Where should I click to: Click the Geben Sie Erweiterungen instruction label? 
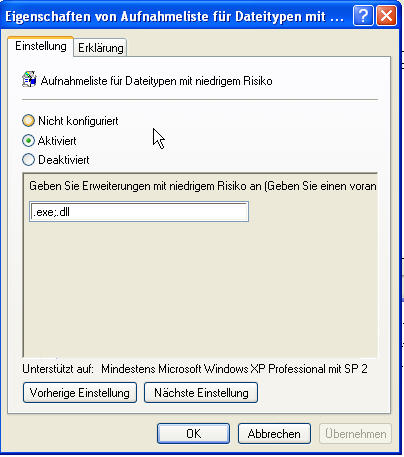coord(203,186)
